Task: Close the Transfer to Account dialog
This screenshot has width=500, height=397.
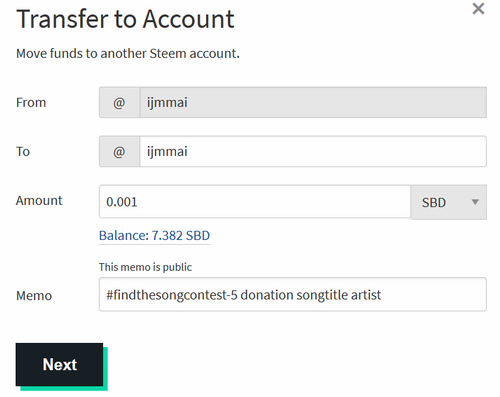Action: click(x=478, y=9)
